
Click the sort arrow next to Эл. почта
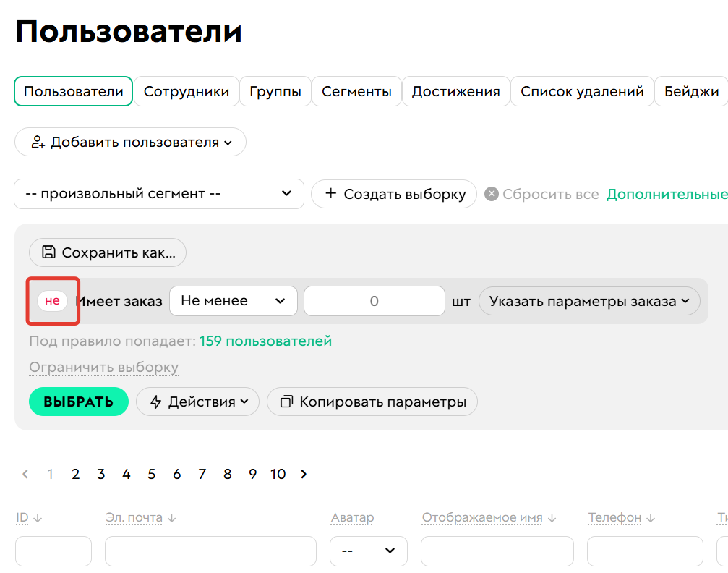(171, 517)
